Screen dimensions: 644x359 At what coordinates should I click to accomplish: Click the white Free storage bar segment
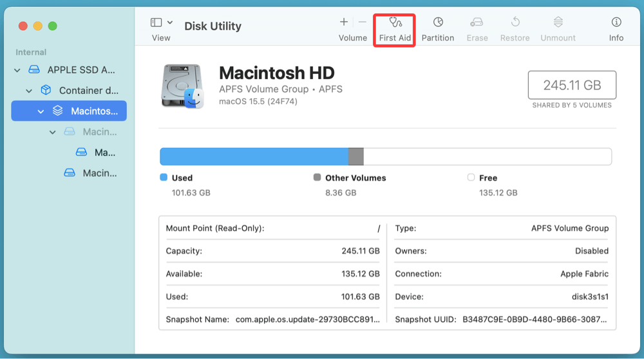click(x=488, y=157)
